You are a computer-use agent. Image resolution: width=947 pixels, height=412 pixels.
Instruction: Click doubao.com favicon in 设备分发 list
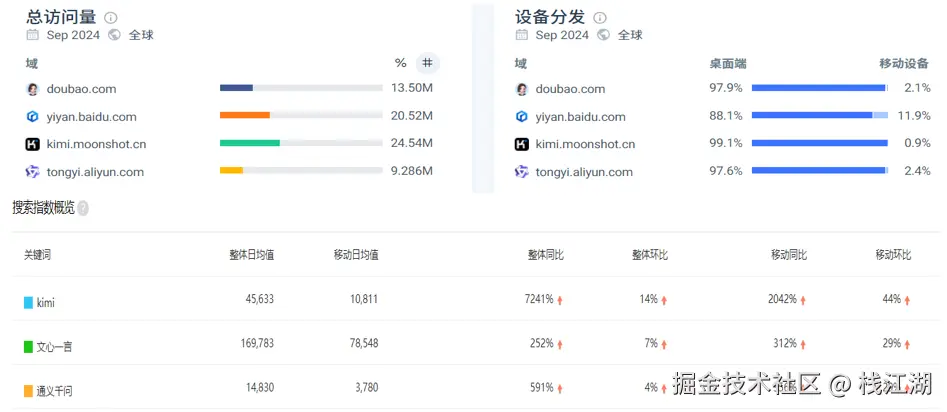(521, 89)
